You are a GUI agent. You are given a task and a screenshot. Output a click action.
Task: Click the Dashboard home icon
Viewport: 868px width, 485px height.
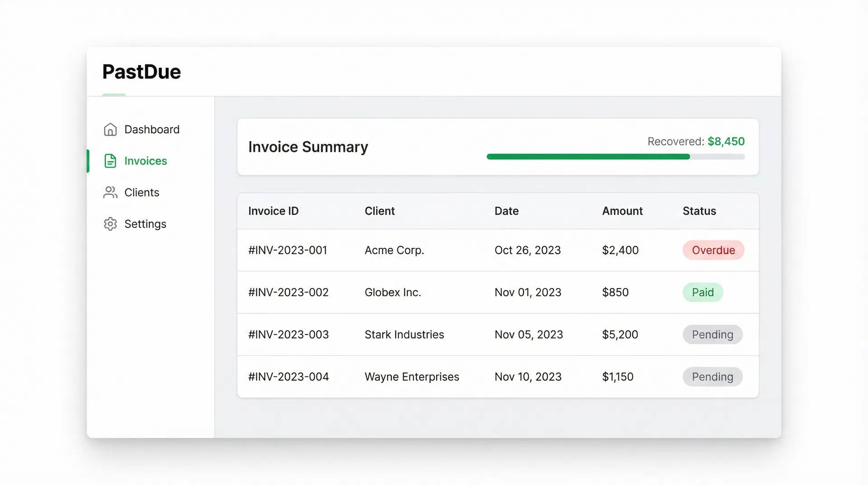tap(110, 129)
